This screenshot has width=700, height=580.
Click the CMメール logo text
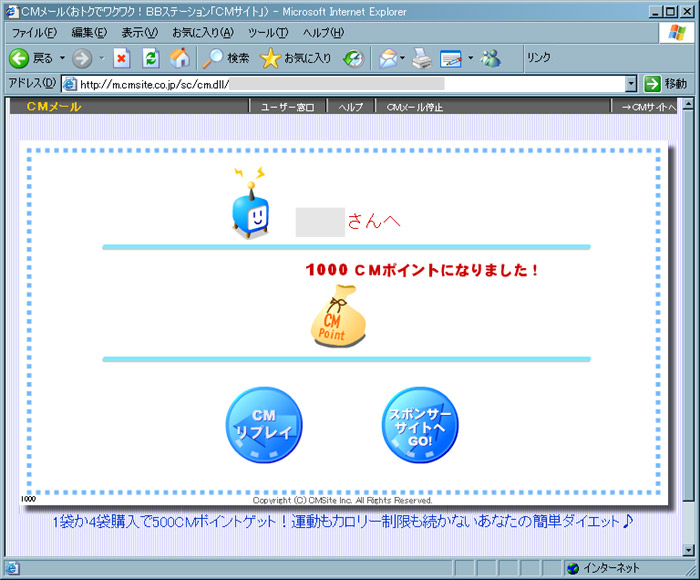(54, 107)
